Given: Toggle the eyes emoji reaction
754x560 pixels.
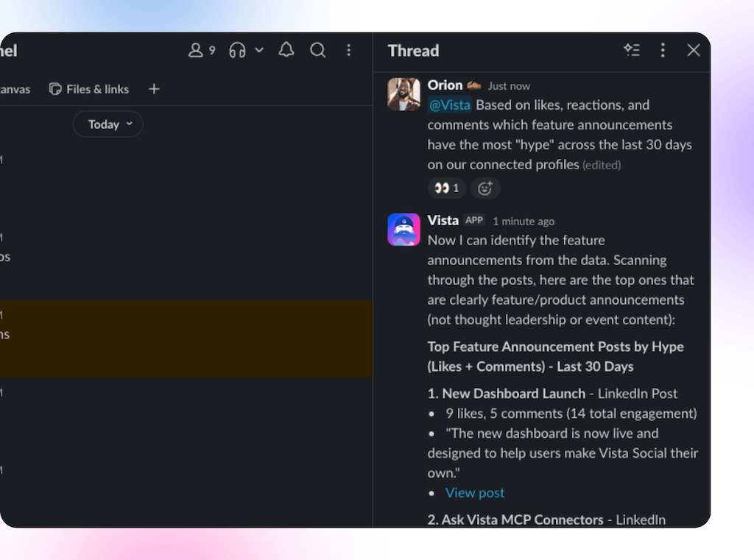Looking at the screenshot, I should [x=446, y=188].
